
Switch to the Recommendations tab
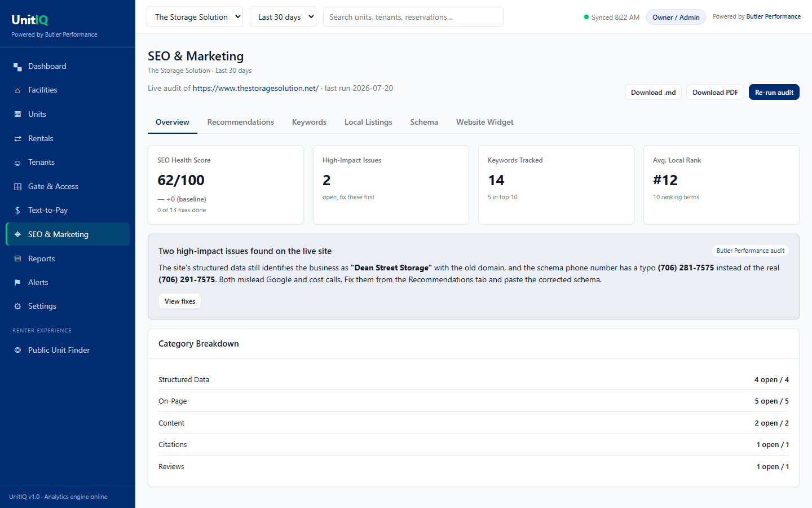coord(241,122)
